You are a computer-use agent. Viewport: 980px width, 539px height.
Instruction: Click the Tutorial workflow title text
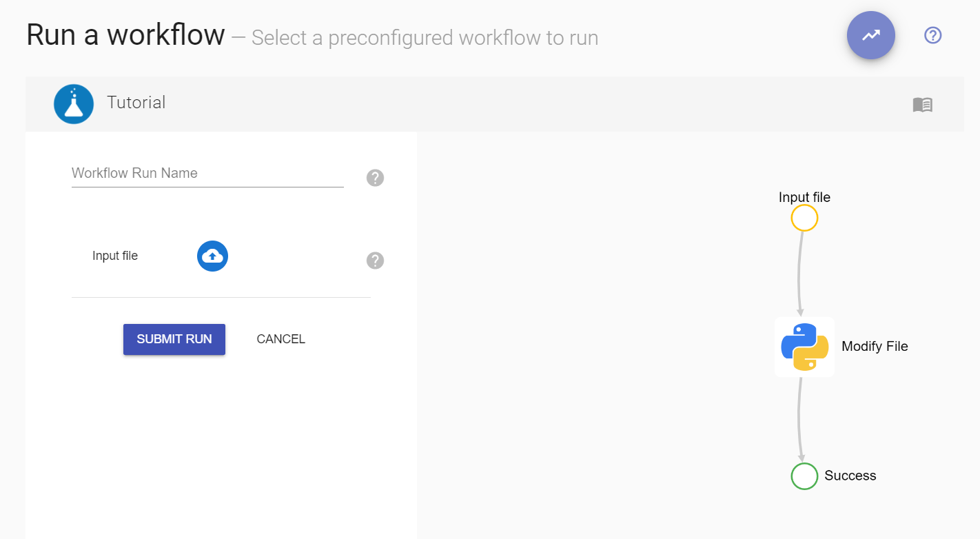pyautogui.click(x=136, y=103)
